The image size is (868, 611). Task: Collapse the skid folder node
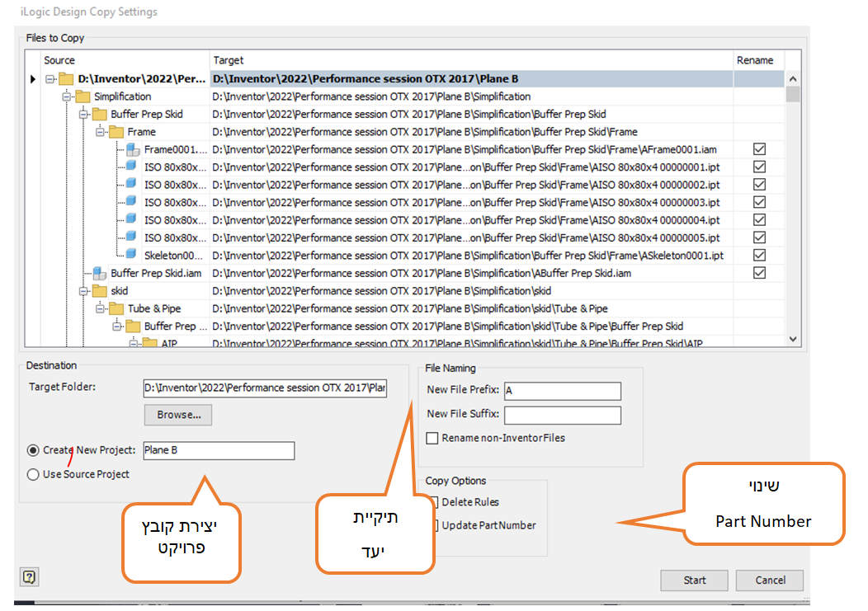(83, 291)
